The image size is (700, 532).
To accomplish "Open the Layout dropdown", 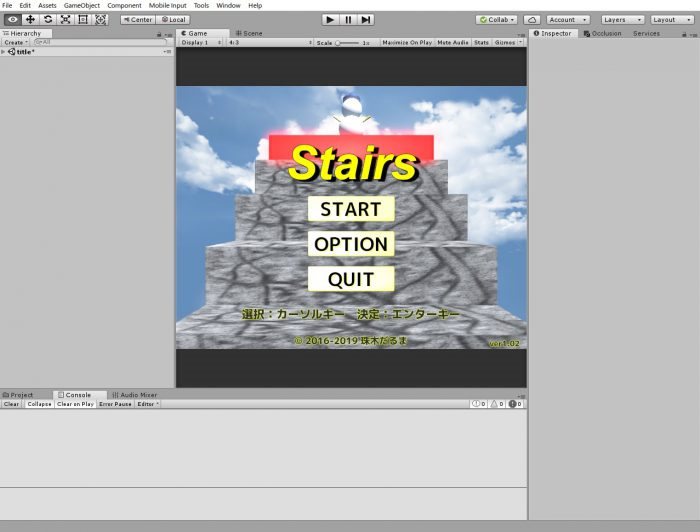I will pyautogui.click(x=671, y=20).
